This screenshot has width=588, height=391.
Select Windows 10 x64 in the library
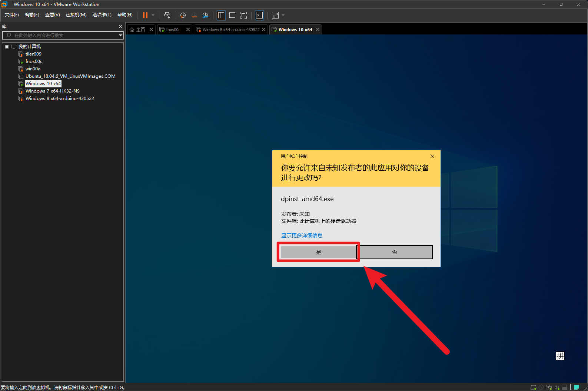pyautogui.click(x=43, y=84)
